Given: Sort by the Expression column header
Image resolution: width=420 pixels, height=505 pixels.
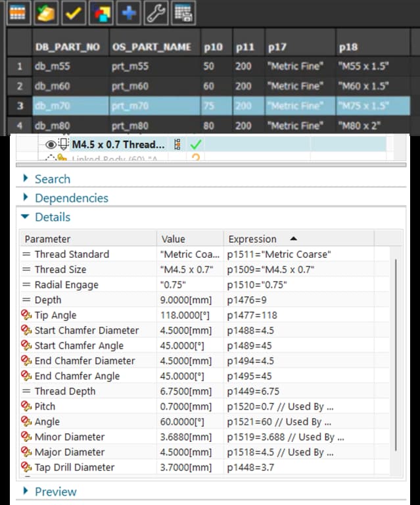Looking at the screenshot, I should (x=298, y=239).
